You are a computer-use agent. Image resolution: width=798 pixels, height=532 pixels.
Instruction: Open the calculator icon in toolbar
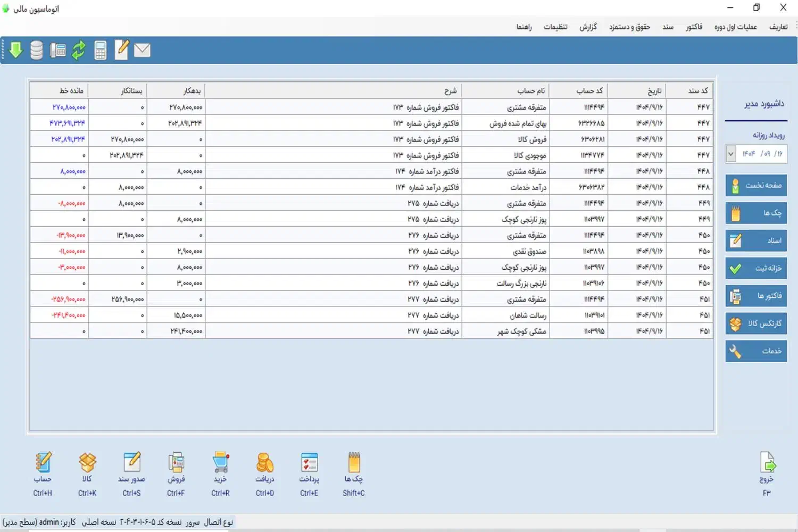100,50
